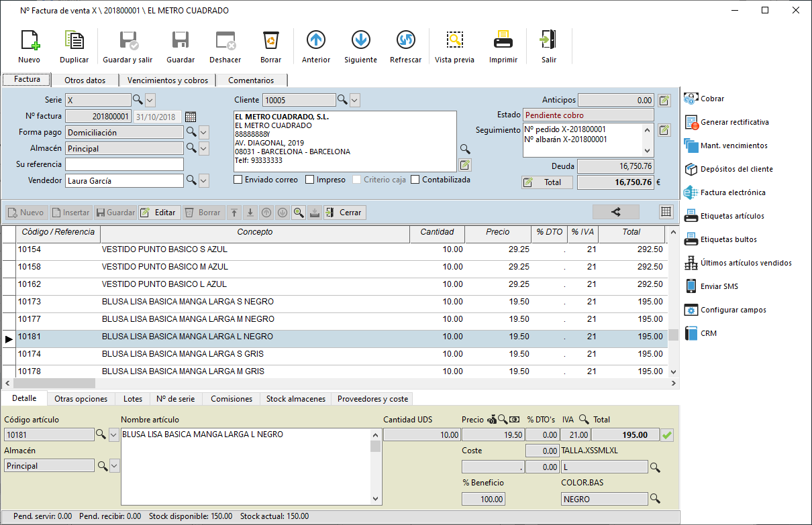
Task: Refresh the invoice with Refrescar
Action: tap(405, 46)
